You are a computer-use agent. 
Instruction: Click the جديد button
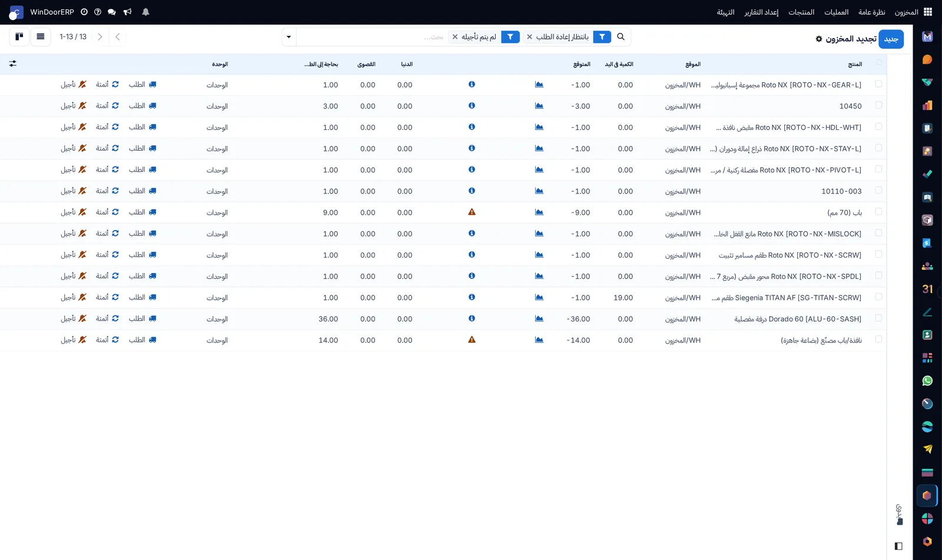[891, 39]
